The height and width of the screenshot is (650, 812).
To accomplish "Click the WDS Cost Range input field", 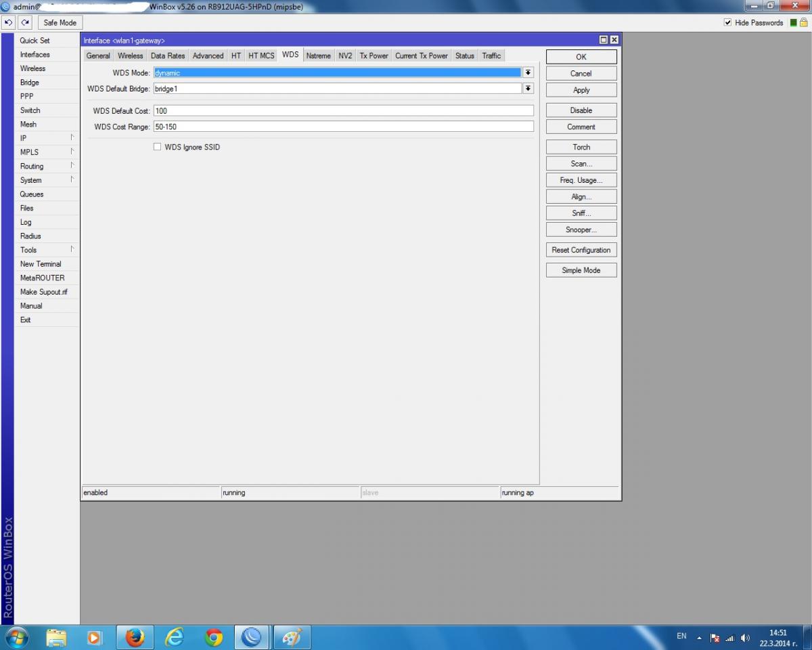I will [x=343, y=127].
